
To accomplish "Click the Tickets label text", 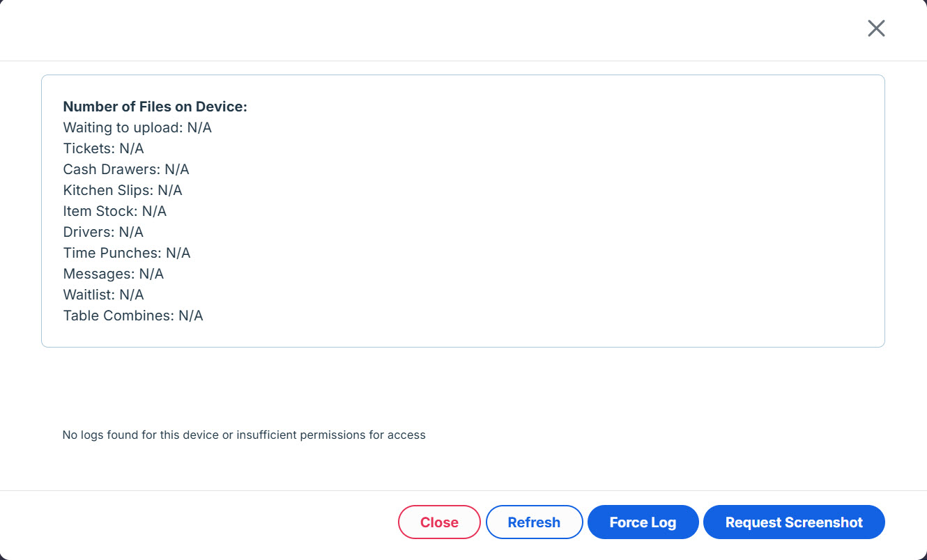I will coord(89,148).
